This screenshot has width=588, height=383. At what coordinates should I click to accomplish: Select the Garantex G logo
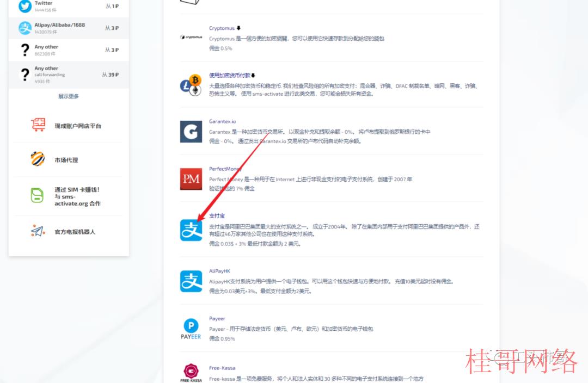tap(191, 132)
